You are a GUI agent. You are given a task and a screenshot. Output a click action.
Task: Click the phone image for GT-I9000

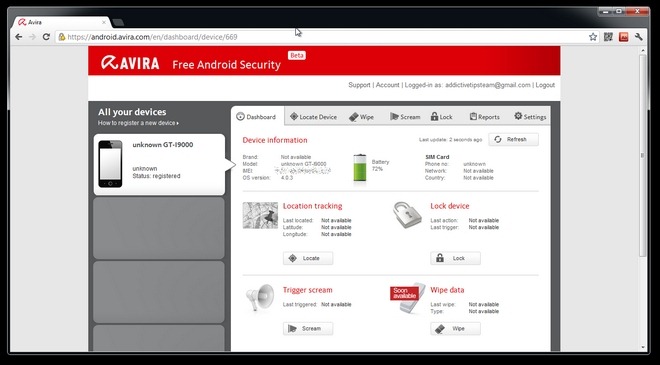tap(110, 164)
